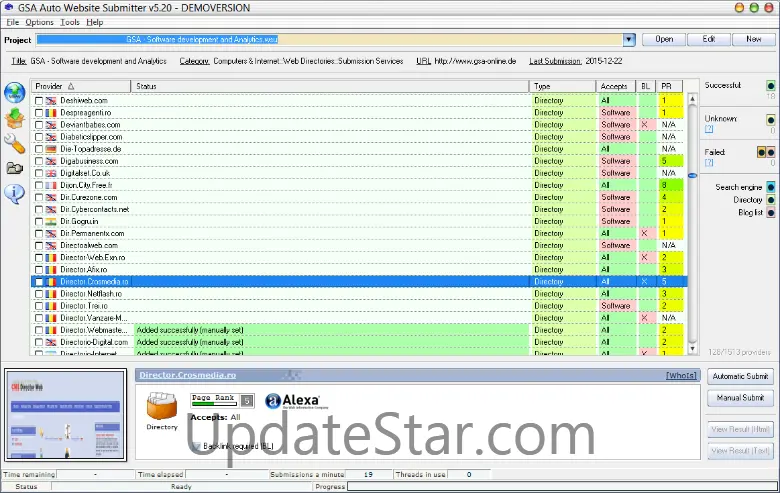Open the Help menu
The width and height of the screenshot is (780, 493).
pyautogui.click(x=95, y=22)
